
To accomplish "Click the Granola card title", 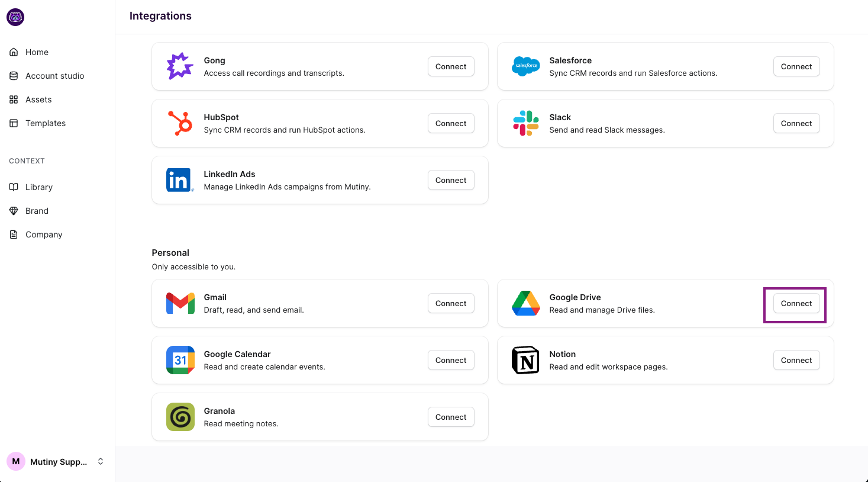I will pos(220,411).
